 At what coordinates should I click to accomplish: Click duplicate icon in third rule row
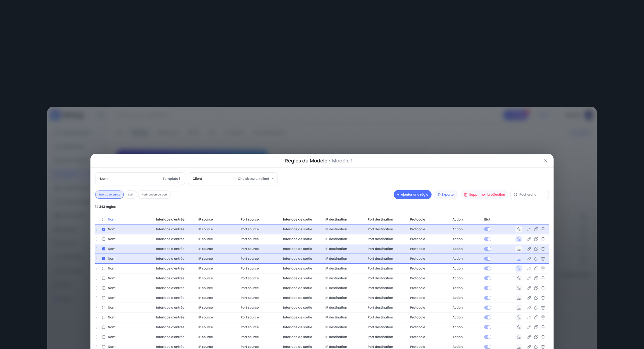tap(536, 249)
